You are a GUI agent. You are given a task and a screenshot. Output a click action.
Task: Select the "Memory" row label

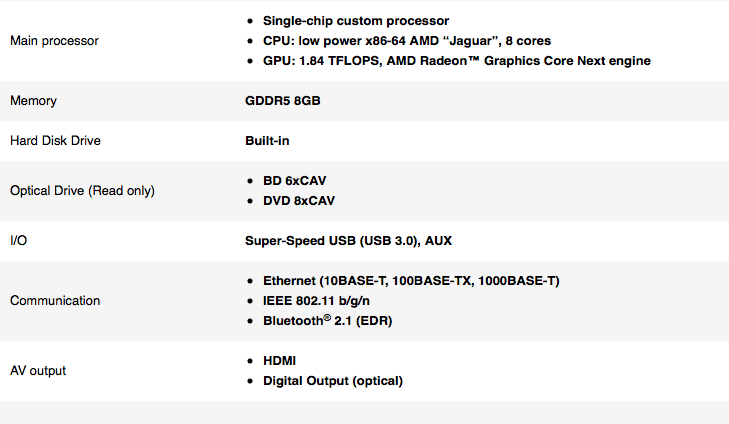[33, 101]
